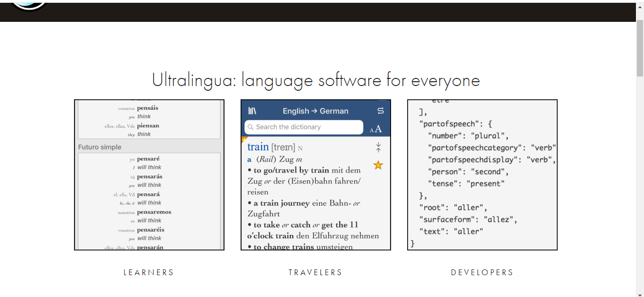
Task: Click the magnifier icon in the dictionary search
Action: pyautogui.click(x=251, y=127)
